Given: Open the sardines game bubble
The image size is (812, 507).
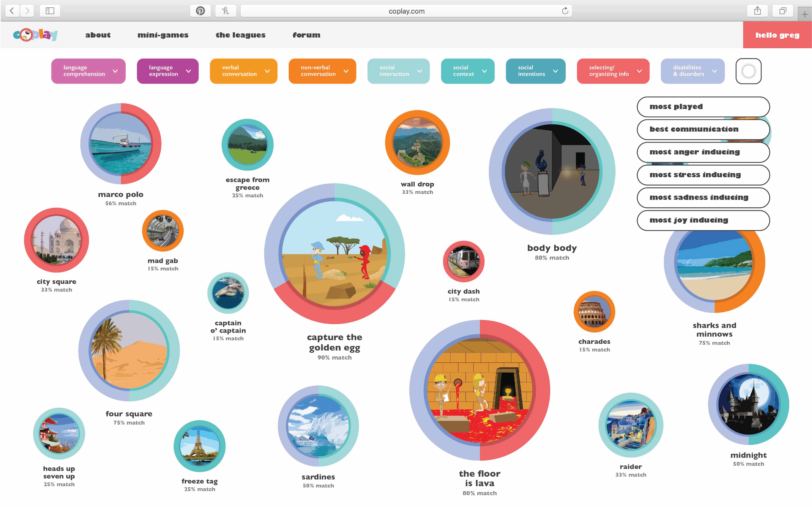Looking at the screenshot, I should tap(318, 426).
